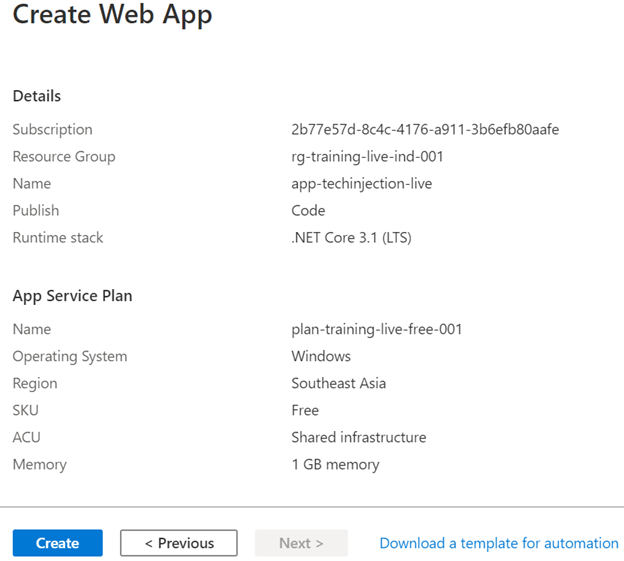
Task: Click the rg-training-live-ind-001 resource group value
Action: tap(367, 157)
